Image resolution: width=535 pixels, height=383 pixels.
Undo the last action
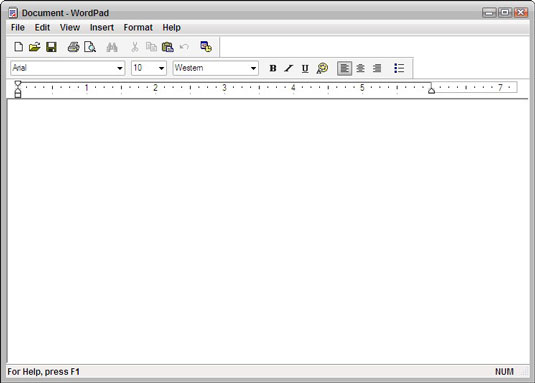[x=184, y=47]
